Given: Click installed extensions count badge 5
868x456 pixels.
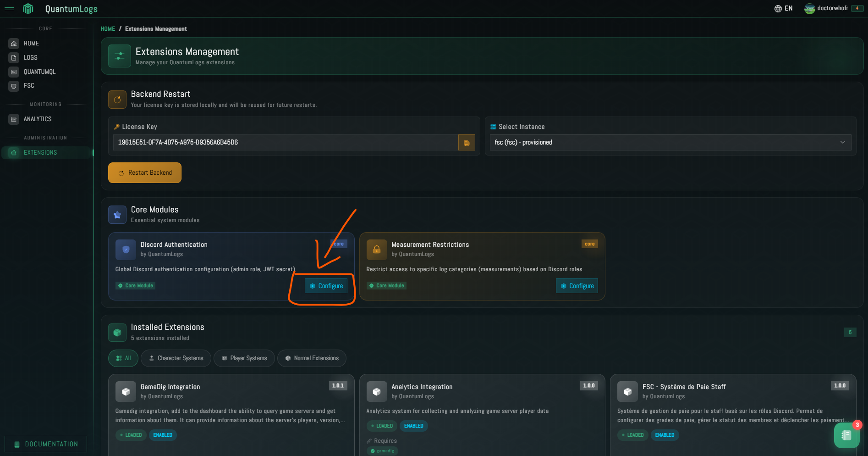Looking at the screenshot, I should tap(850, 332).
